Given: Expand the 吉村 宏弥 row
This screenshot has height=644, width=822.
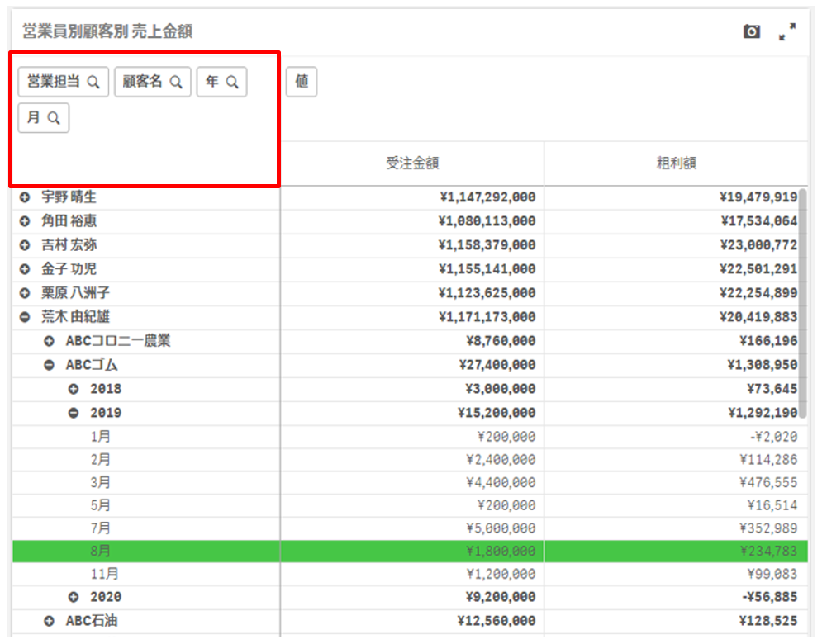Looking at the screenshot, I should (x=25, y=246).
